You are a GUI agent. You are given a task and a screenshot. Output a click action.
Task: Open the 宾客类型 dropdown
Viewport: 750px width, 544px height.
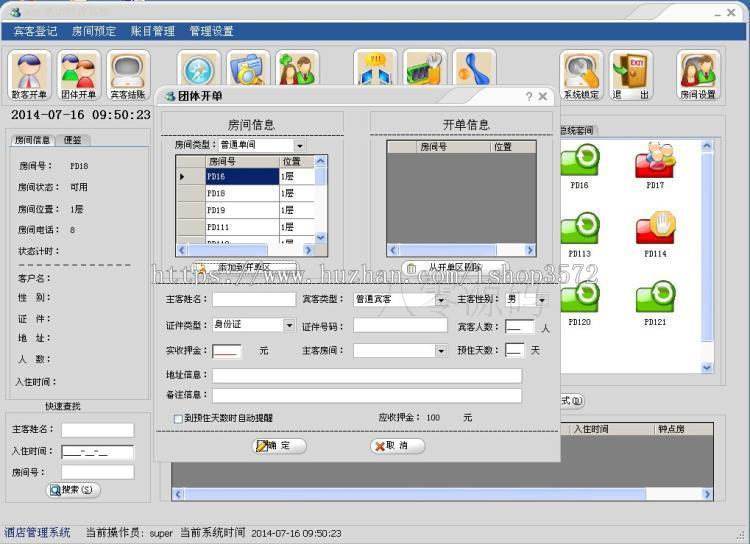click(x=441, y=300)
